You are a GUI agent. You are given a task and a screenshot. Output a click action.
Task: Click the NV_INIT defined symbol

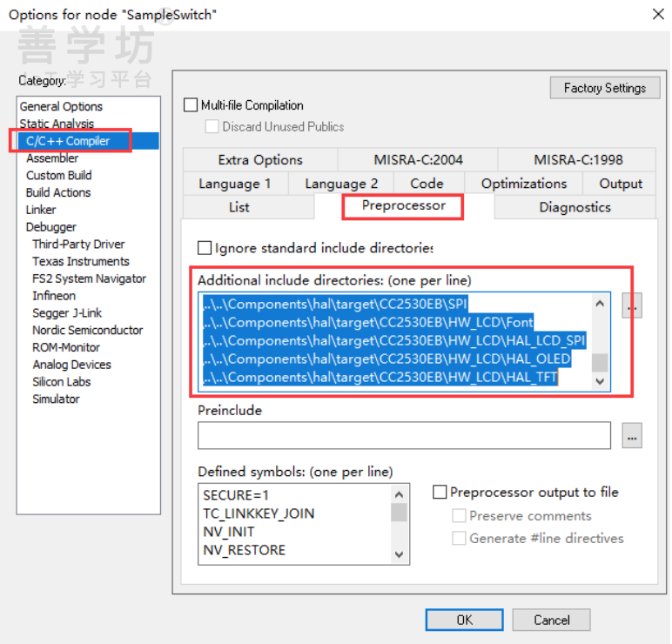pos(229,532)
